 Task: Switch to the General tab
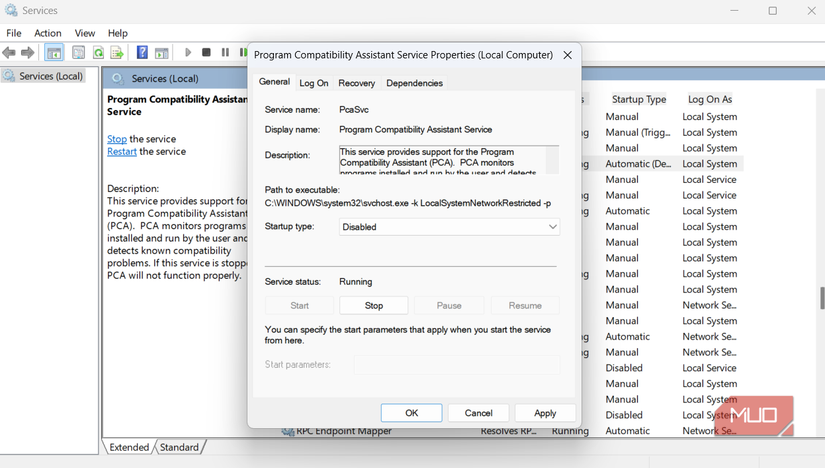pos(274,82)
